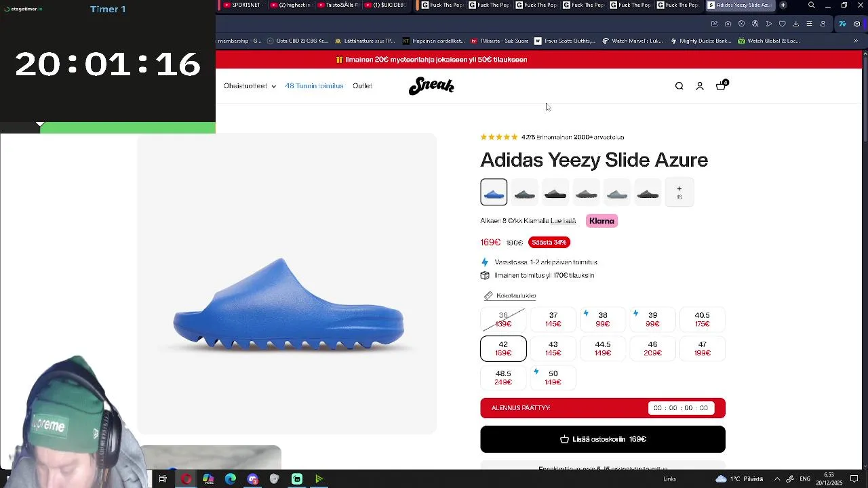The image size is (868, 488).
Task: Click the Sneak logo
Action: [x=431, y=86]
